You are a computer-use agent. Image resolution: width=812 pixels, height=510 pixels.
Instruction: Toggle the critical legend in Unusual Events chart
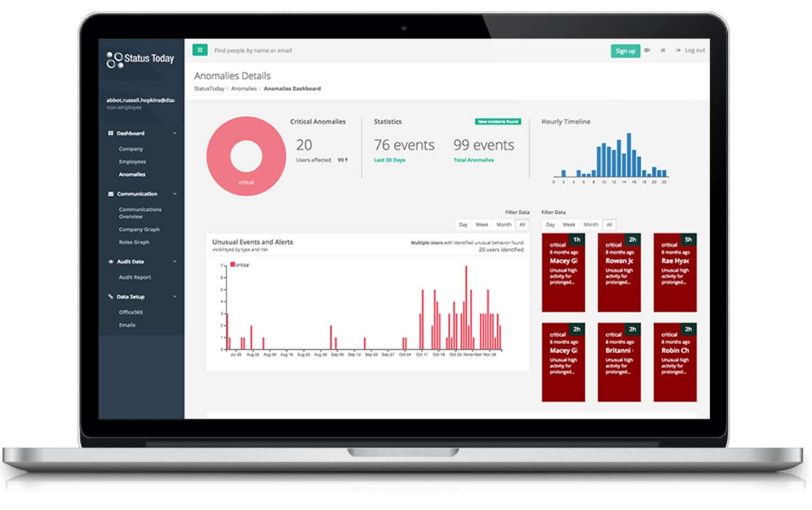(240, 265)
